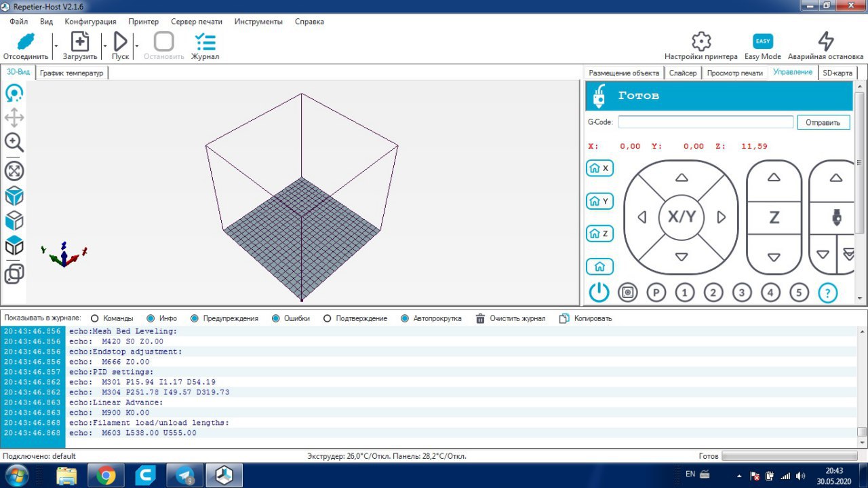Switch to isometric cube view
868x488 pixels.
tap(14, 196)
